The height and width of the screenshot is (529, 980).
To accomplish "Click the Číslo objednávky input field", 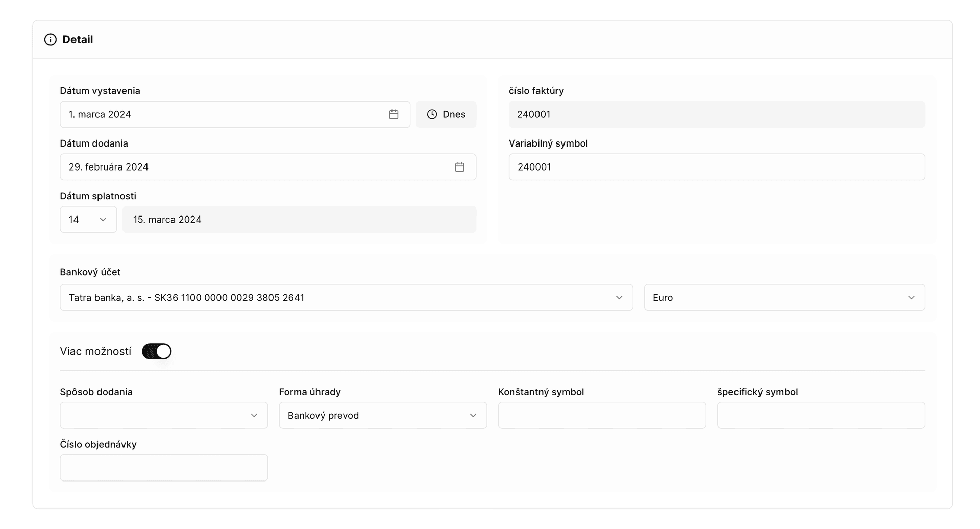I will (164, 468).
